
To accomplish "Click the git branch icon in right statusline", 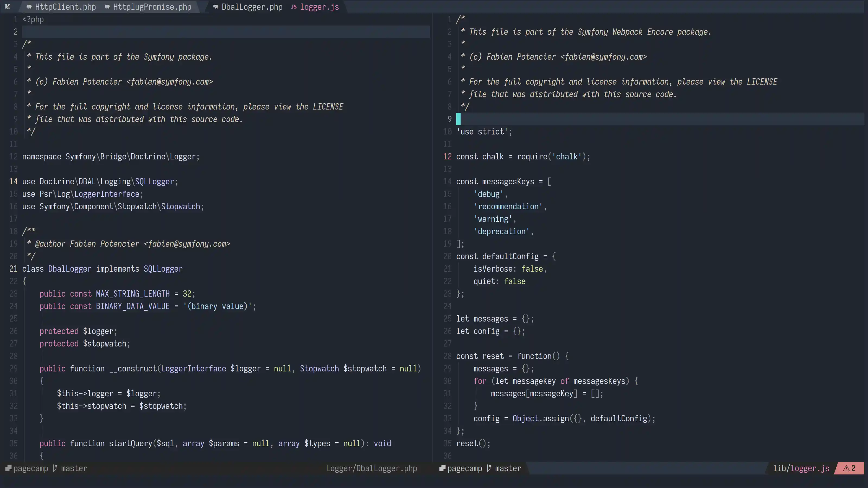I will [x=489, y=468].
